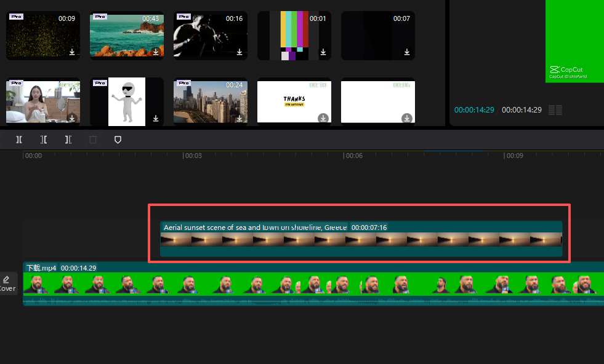Select the 下载.mp4 green screen clip

[308, 284]
